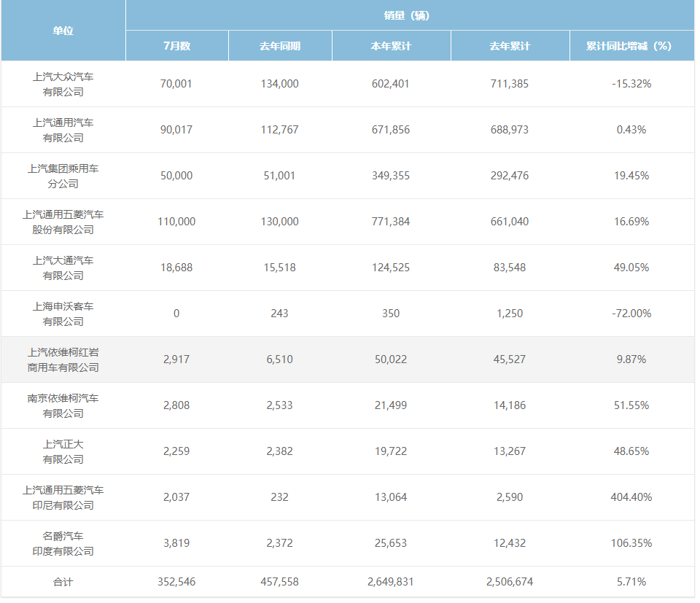Click the 110,000 cell

coord(176,222)
